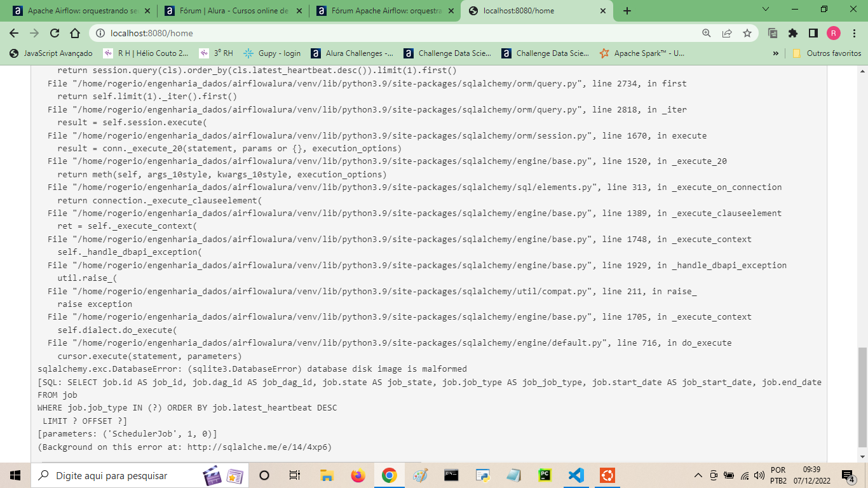Click the 'Background on this error at' line
The image size is (868, 488).
[x=184, y=447]
